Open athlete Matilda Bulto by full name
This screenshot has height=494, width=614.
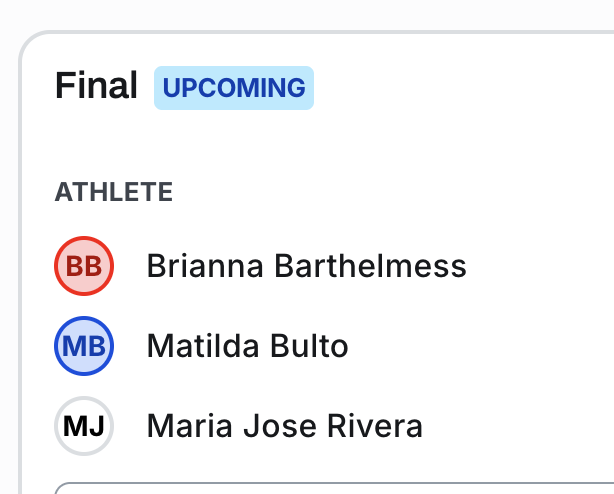point(247,346)
